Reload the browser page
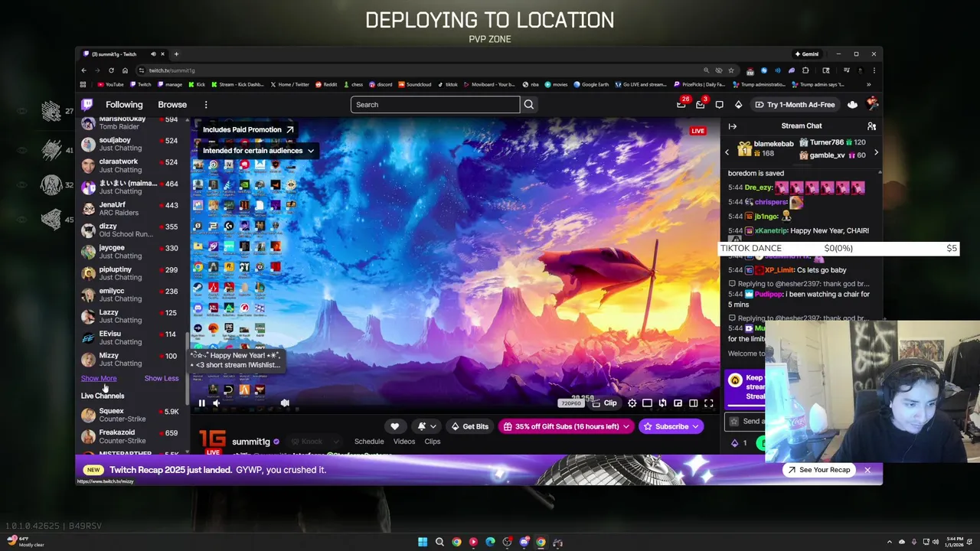This screenshot has height=551, width=980. tap(111, 70)
